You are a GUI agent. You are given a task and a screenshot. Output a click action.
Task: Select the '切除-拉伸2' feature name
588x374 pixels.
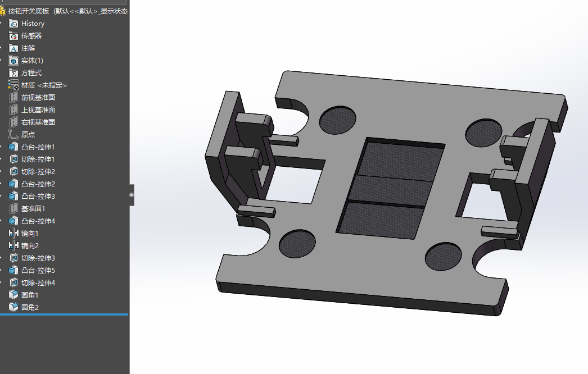pyautogui.click(x=38, y=172)
